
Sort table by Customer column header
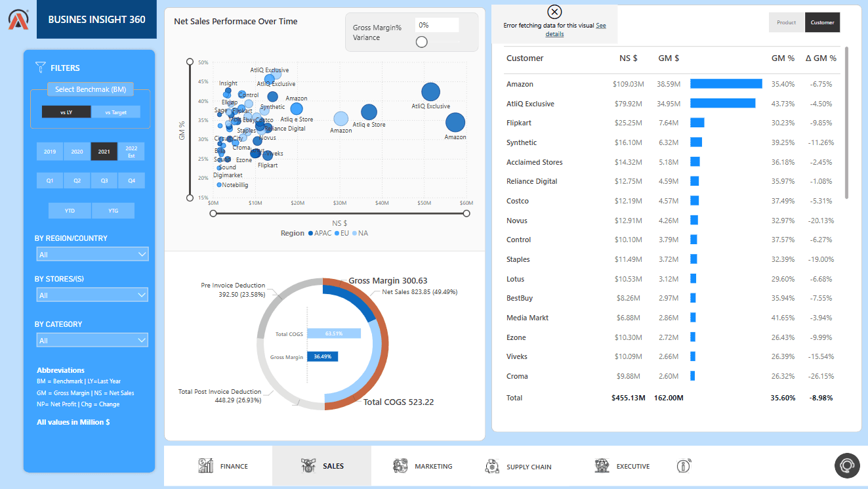coord(525,58)
